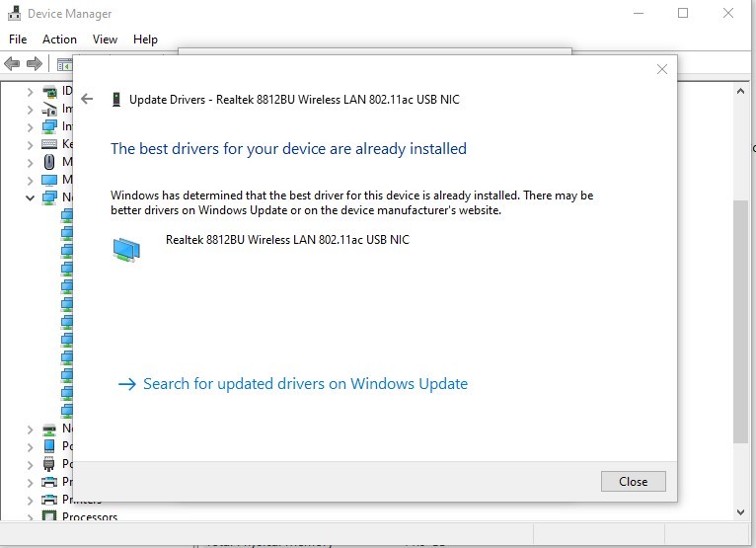
Task: Select the first network adapter under Network adapters
Action: click(67, 215)
